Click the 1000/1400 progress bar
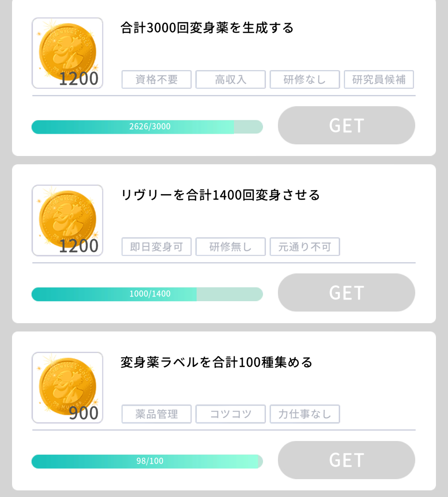 [147, 294]
